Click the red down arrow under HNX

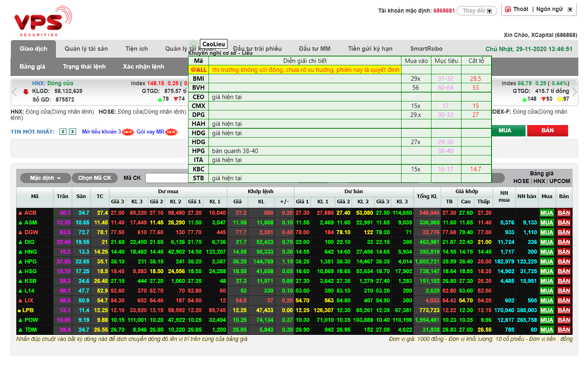tap(26, 92)
